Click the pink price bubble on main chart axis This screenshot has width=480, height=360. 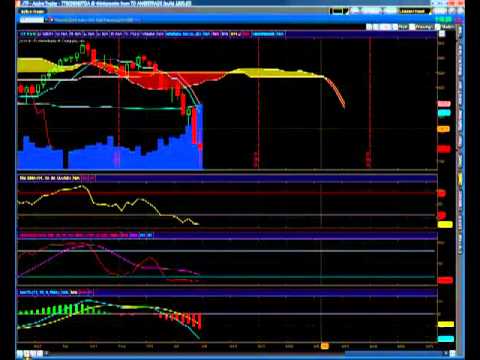coord(444,104)
